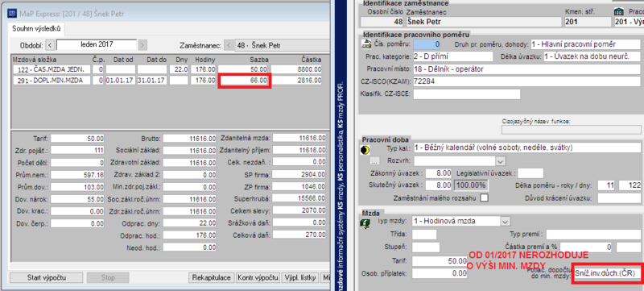Viewport: 644px width, 291px height.
Task: Click the Důvod krácení úvazku field
Action: (619, 198)
